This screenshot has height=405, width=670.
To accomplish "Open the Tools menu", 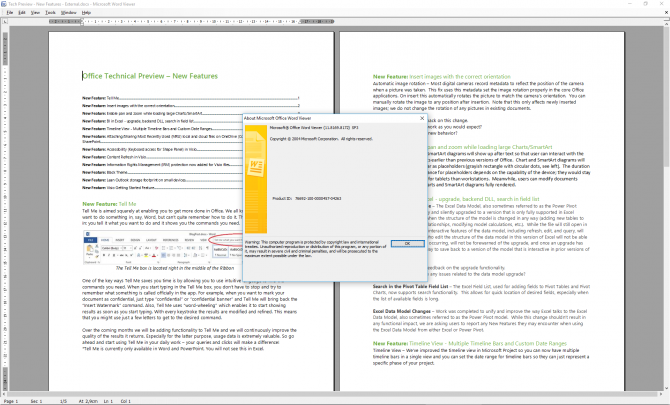I will tap(50, 13).
